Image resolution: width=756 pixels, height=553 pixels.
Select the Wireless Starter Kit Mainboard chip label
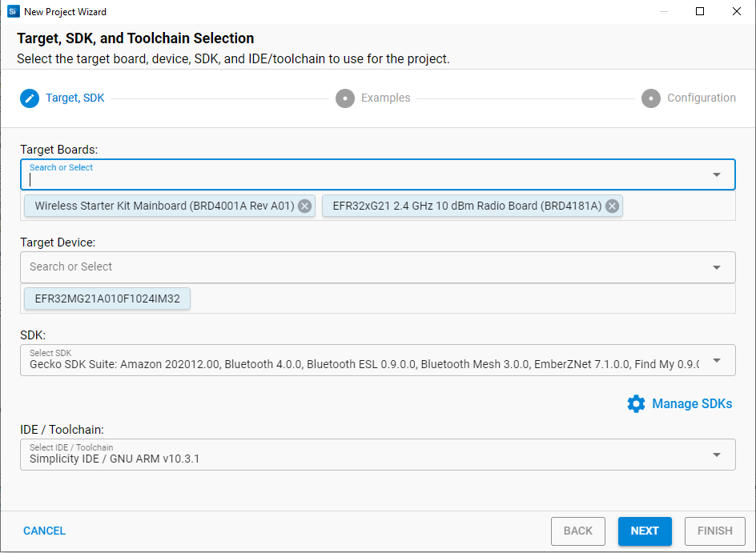164,206
